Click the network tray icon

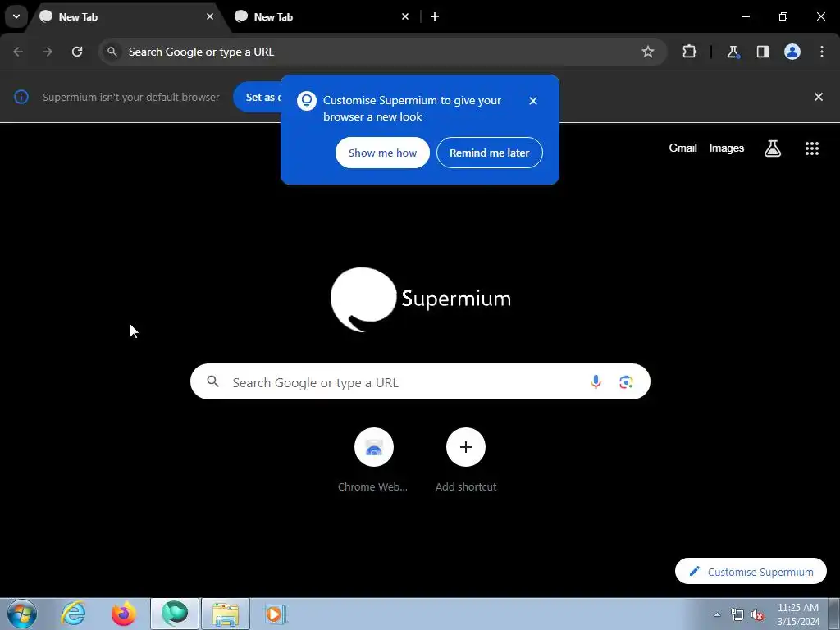pyautogui.click(x=737, y=614)
